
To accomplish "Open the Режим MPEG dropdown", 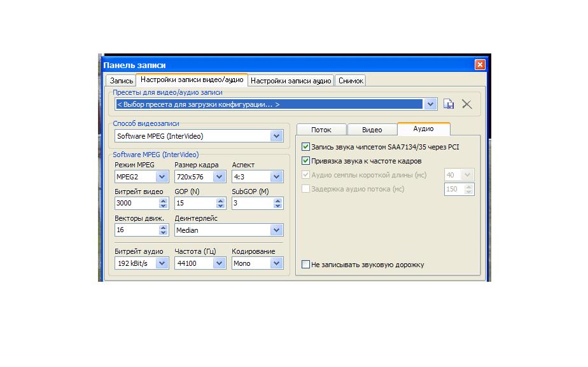I will [x=162, y=177].
